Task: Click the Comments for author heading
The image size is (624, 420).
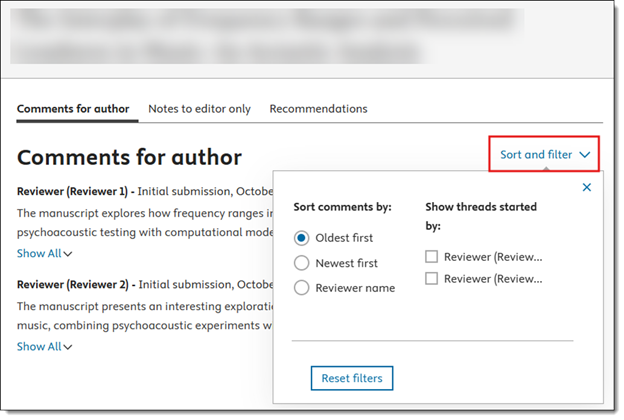Action: 129,157
